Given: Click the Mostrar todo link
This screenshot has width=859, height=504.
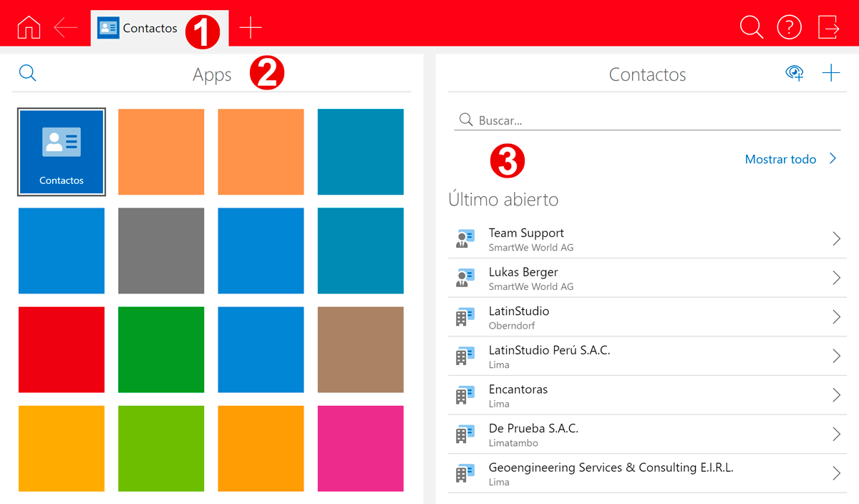Looking at the screenshot, I should coord(780,160).
